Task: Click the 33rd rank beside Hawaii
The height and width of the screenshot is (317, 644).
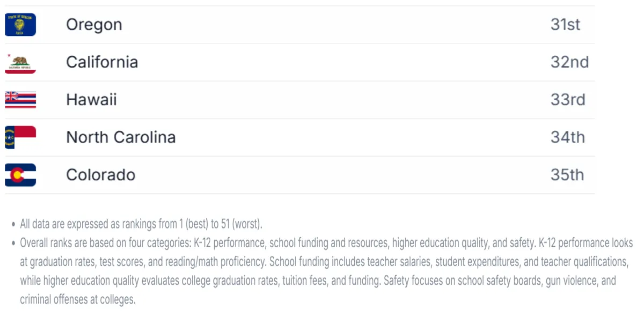Action: pos(568,100)
